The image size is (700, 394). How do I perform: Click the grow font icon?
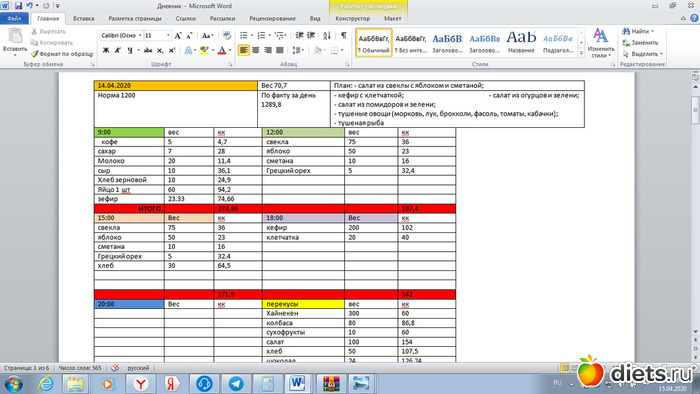click(x=178, y=35)
